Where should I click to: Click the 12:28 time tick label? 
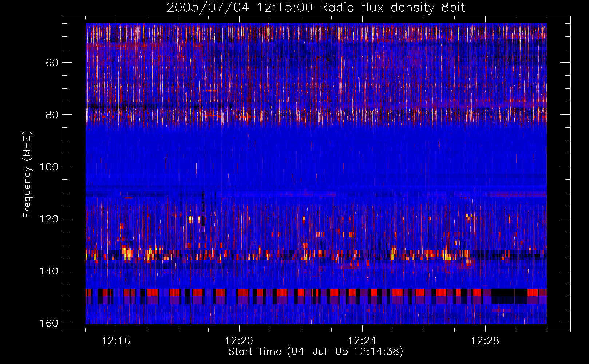[485, 341]
